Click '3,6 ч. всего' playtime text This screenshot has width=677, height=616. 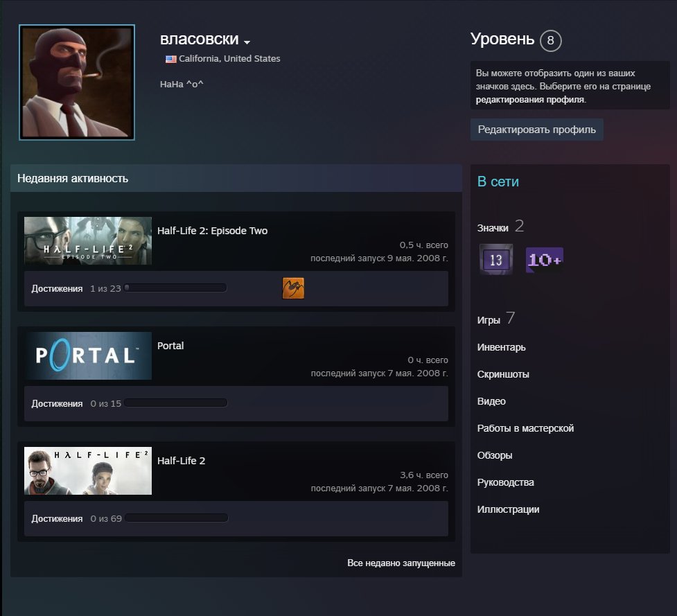coord(424,475)
